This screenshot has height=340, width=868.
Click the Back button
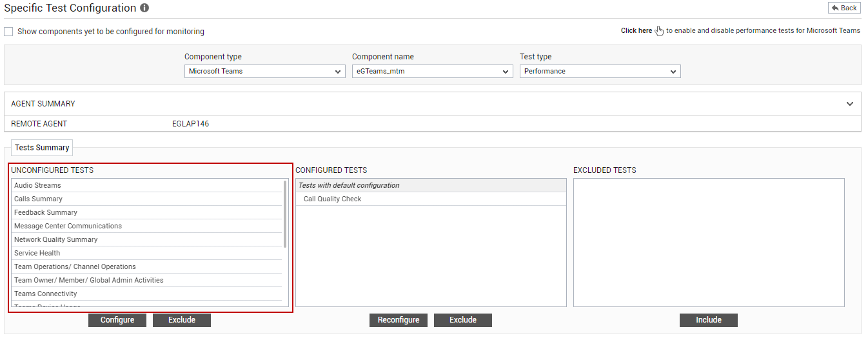pyautogui.click(x=844, y=8)
